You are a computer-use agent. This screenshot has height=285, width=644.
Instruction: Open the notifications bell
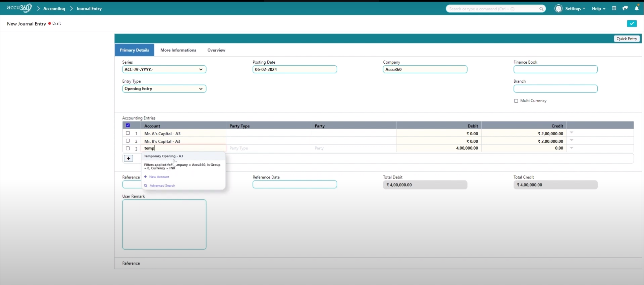point(636,8)
